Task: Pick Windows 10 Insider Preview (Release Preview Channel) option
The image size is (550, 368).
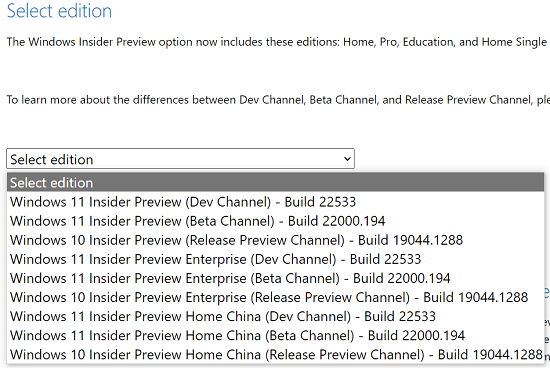Action: 275,240
